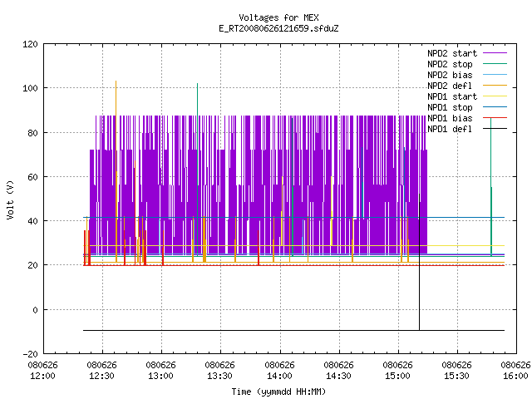Screen dimensions: 532x399
Task: Click the 'Voltages for MEX' chart title
Action: point(278,17)
